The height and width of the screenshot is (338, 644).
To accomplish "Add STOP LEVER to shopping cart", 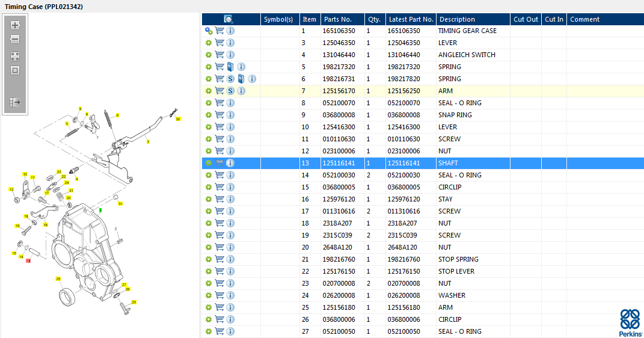I will [219, 271].
